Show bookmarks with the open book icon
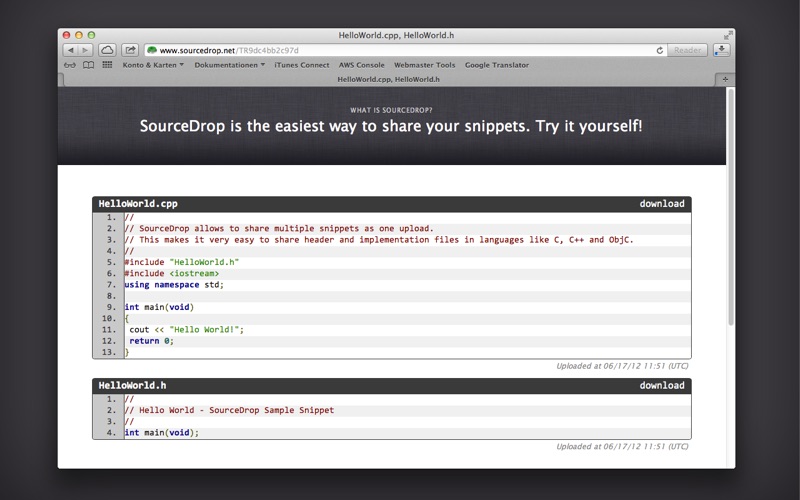 coord(88,65)
